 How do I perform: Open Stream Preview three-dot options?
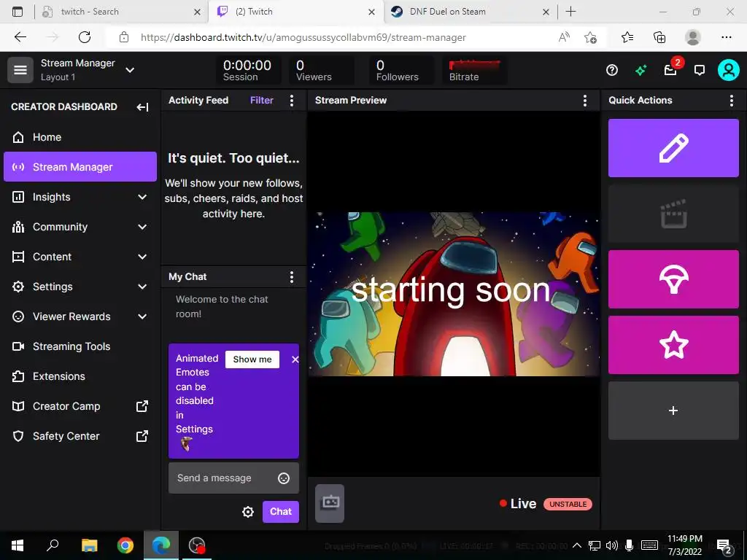point(584,100)
